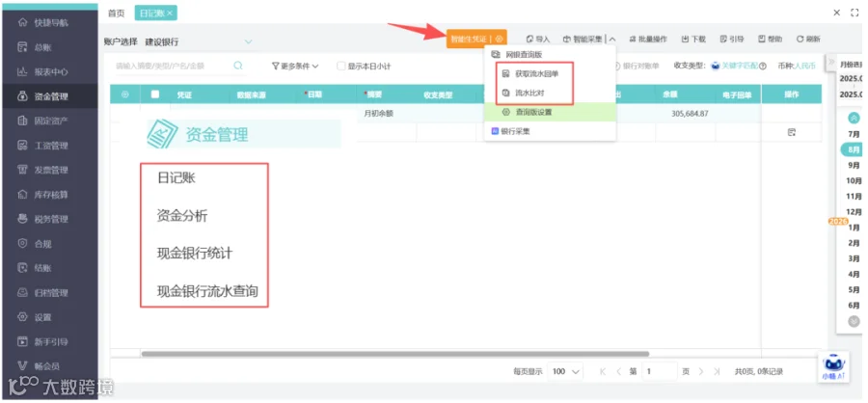Screen dimensions: 868x403
Task: Go to previous page arrow
Action: pyautogui.click(x=618, y=371)
